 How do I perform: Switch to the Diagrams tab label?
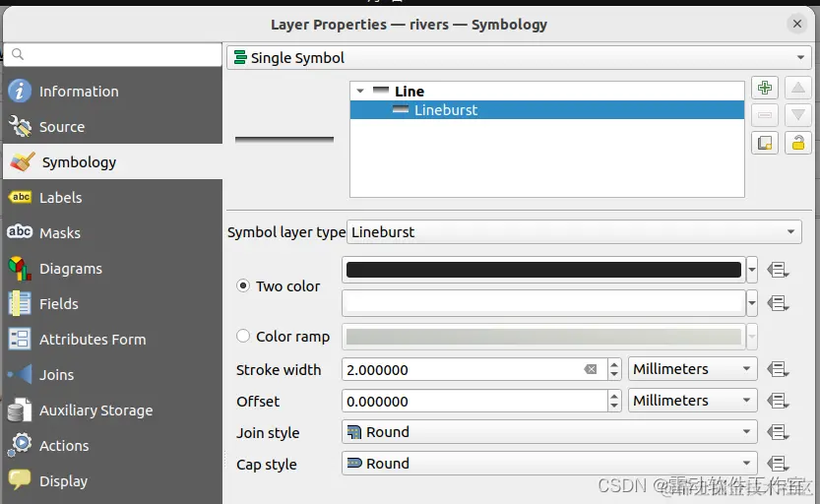click(71, 269)
